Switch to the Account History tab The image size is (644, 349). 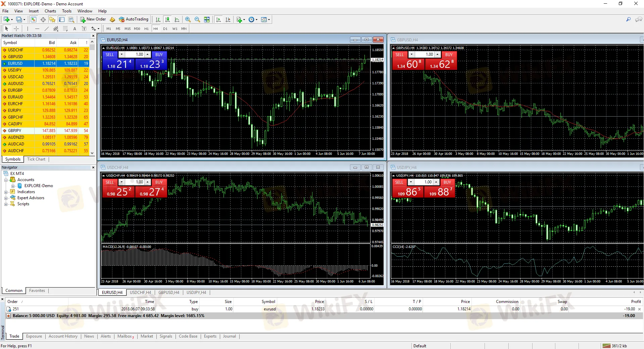(63, 336)
